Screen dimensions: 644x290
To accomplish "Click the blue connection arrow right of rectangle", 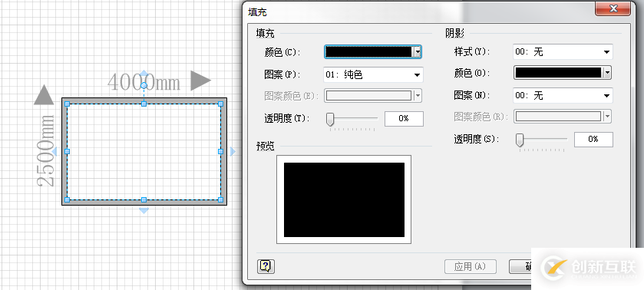I will pyautogui.click(x=233, y=152).
